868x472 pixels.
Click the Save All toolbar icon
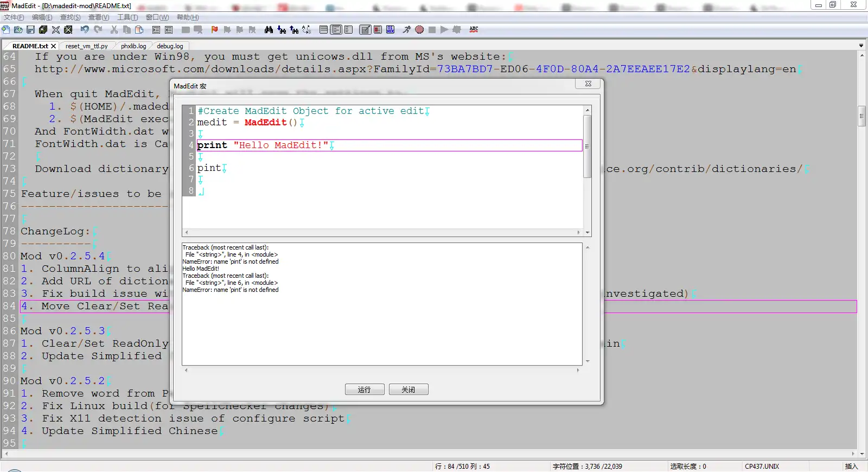pyautogui.click(x=43, y=30)
